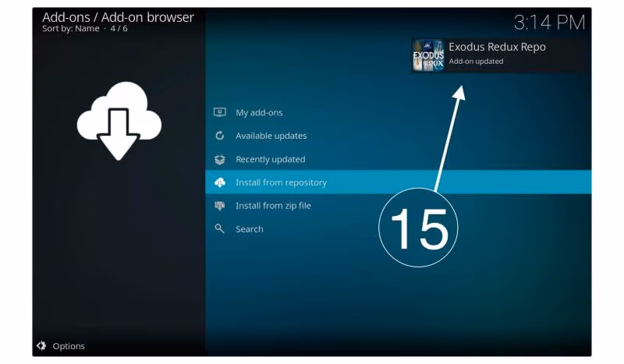Click the Install from zip file icon
This screenshot has height=364, width=624.
pos(220,206)
